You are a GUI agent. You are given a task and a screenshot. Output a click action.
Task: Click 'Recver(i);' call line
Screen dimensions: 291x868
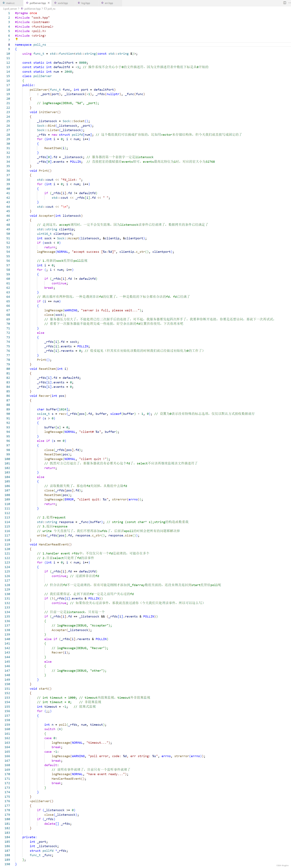[61, 653]
